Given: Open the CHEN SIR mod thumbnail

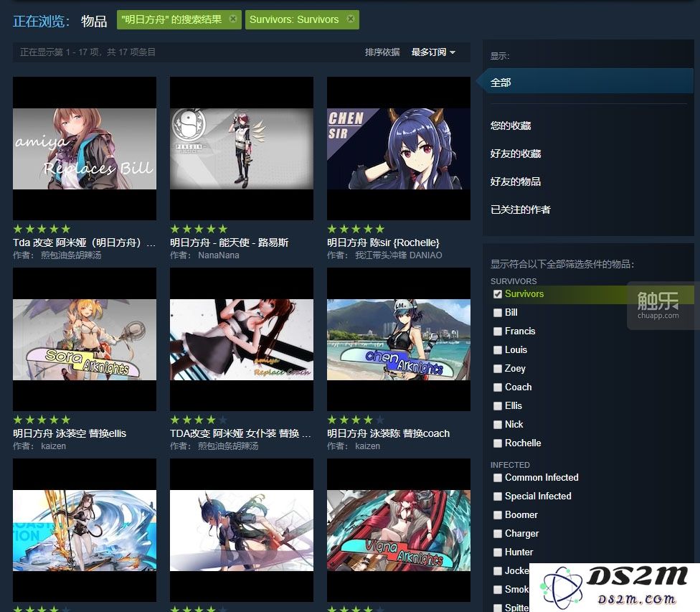Looking at the screenshot, I should [x=399, y=149].
